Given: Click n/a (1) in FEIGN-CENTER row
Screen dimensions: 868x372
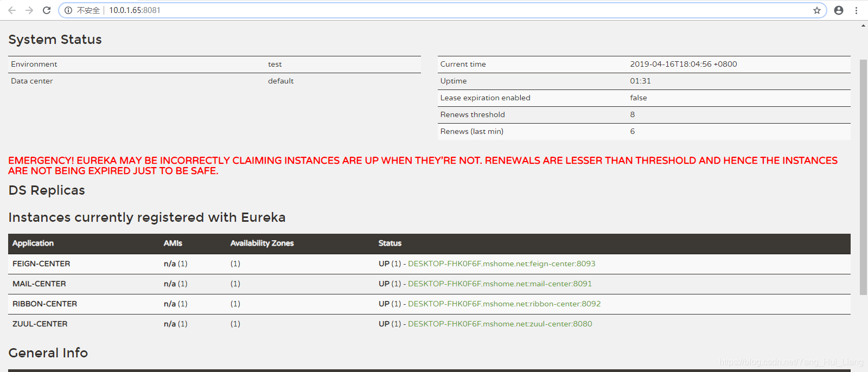Looking at the screenshot, I should click(176, 264).
